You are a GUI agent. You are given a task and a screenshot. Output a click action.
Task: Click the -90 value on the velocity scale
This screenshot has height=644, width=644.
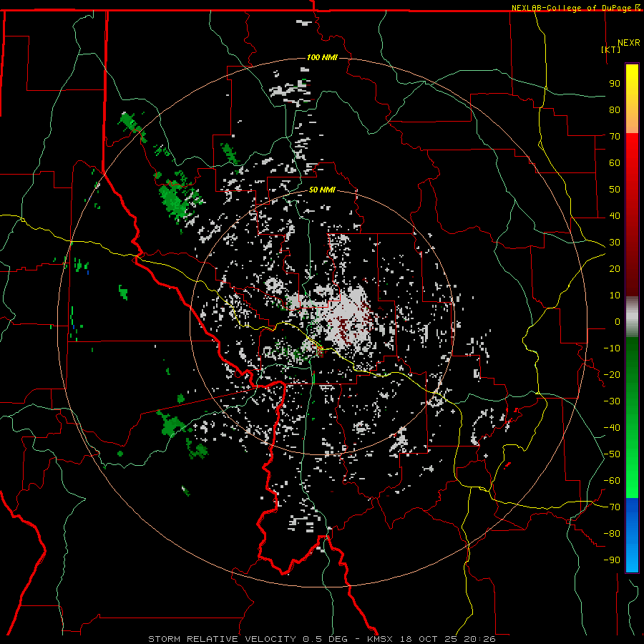tap(612, 560)
